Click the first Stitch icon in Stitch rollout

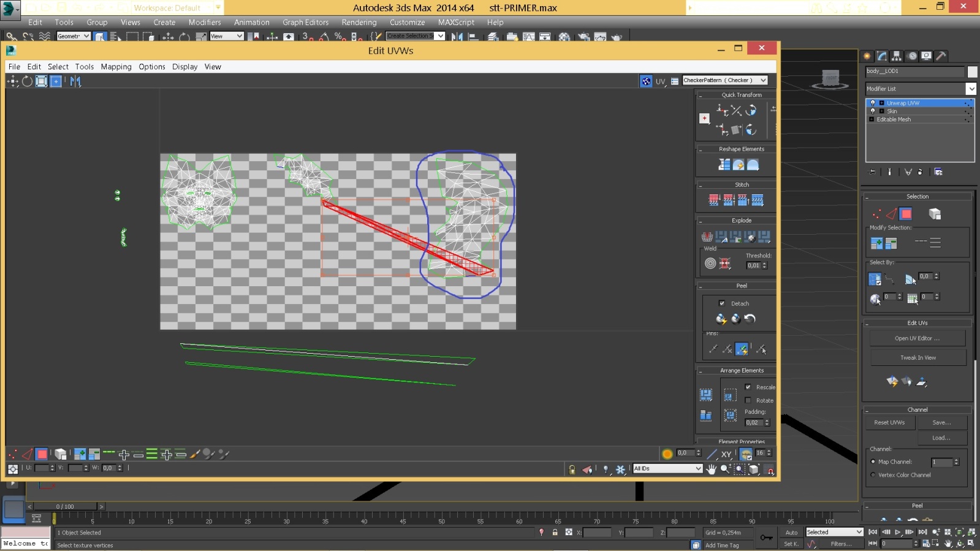click(713, 200)
